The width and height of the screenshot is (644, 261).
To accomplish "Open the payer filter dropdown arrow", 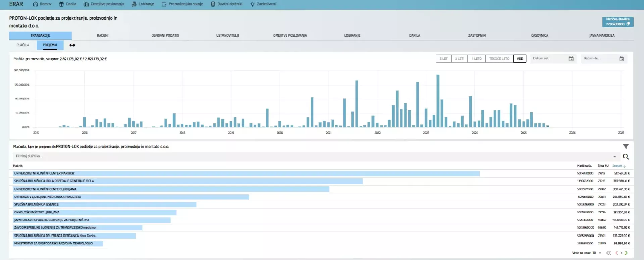I will (x=614, y=157).
